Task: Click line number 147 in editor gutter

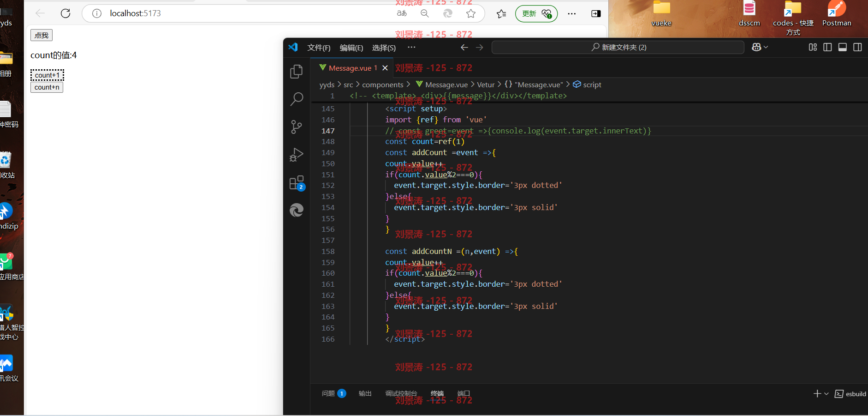Action: tap(328, 131)
